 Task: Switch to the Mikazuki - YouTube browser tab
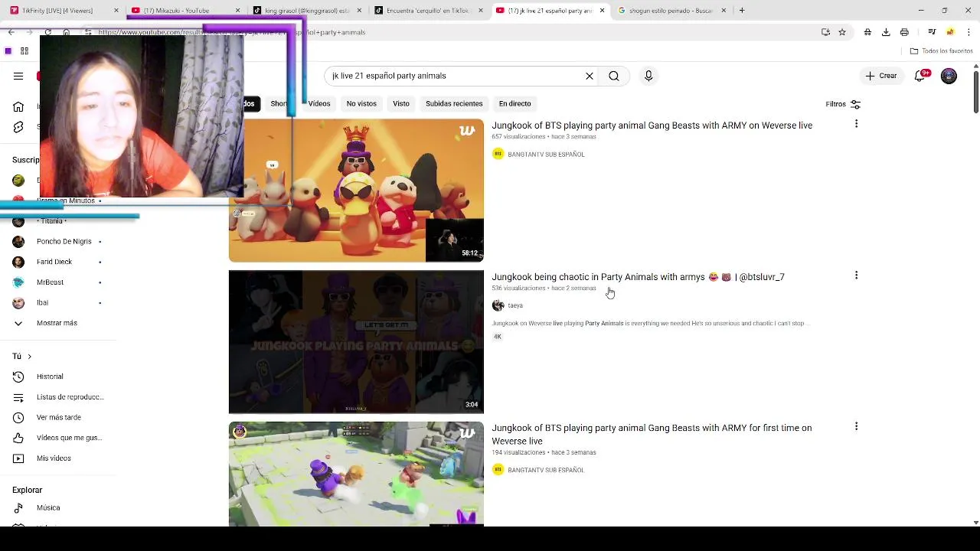pos(184,11)
